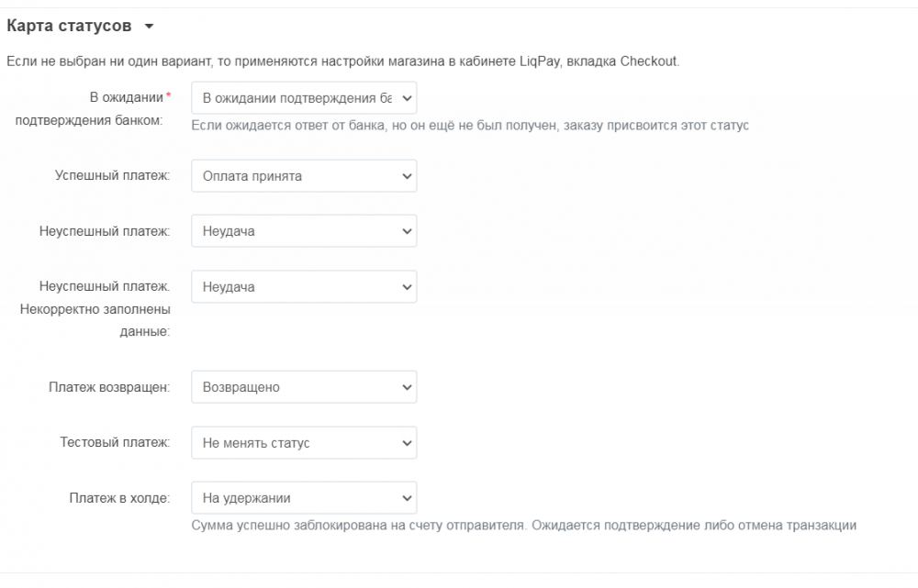Open the "Успешный платеж" dropdown showing "Оплата принята"
The image size is (918, 588).
point(303,175)
